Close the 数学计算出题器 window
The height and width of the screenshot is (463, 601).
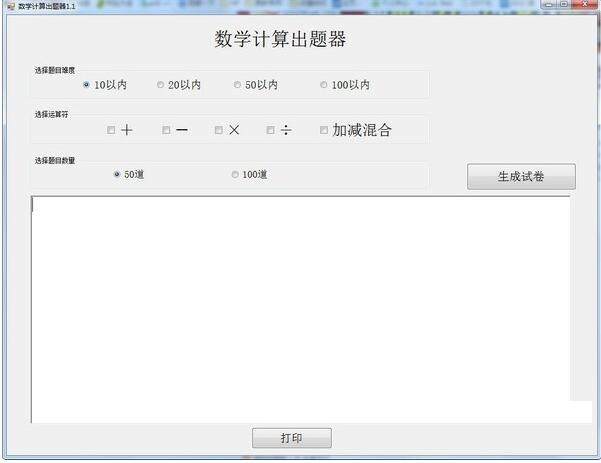585,5
